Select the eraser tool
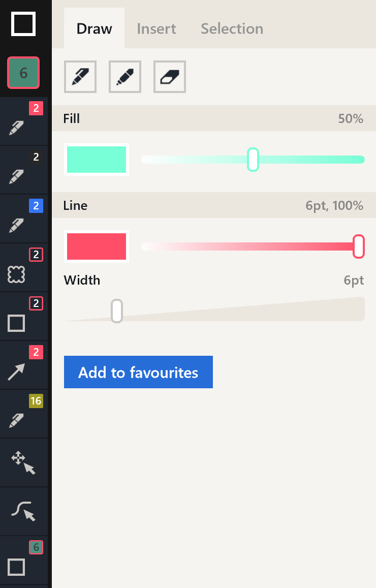This screenshot has width=376, height=588. pos(170,77)
